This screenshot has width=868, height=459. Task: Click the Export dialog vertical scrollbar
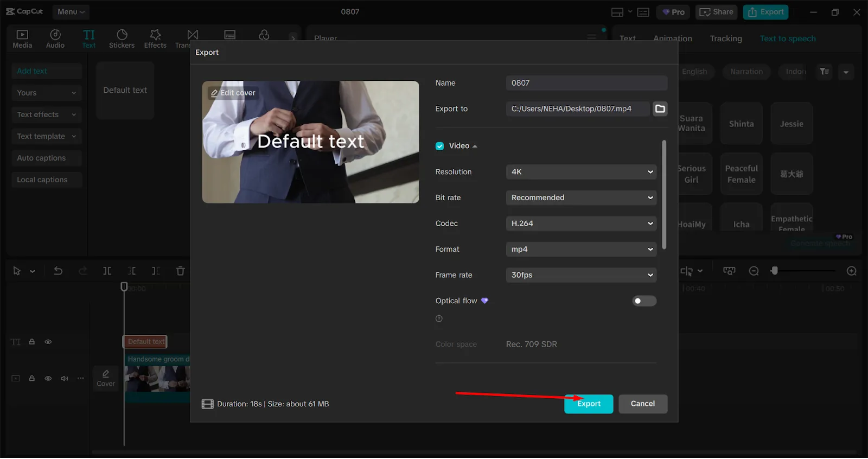[664, 195]
